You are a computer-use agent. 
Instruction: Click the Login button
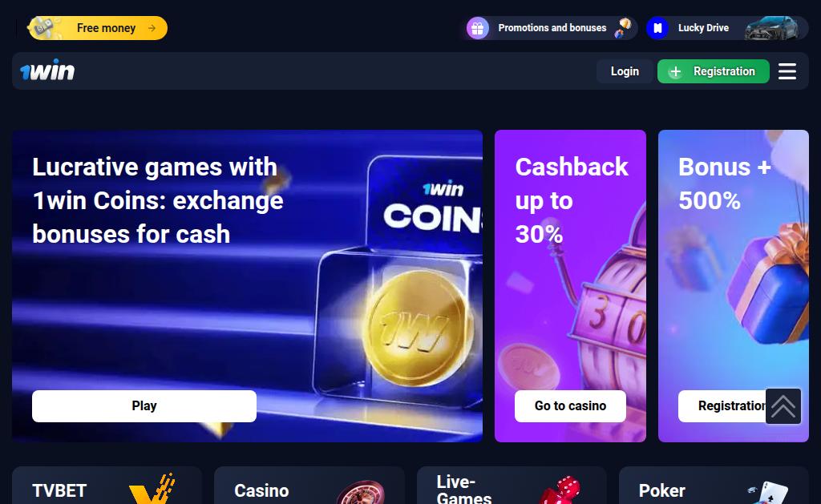625,71
